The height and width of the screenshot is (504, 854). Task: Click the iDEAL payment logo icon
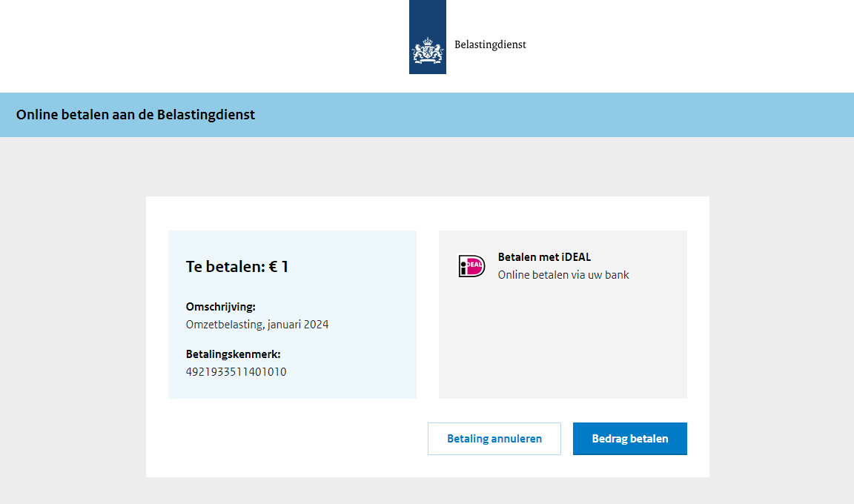471,266
